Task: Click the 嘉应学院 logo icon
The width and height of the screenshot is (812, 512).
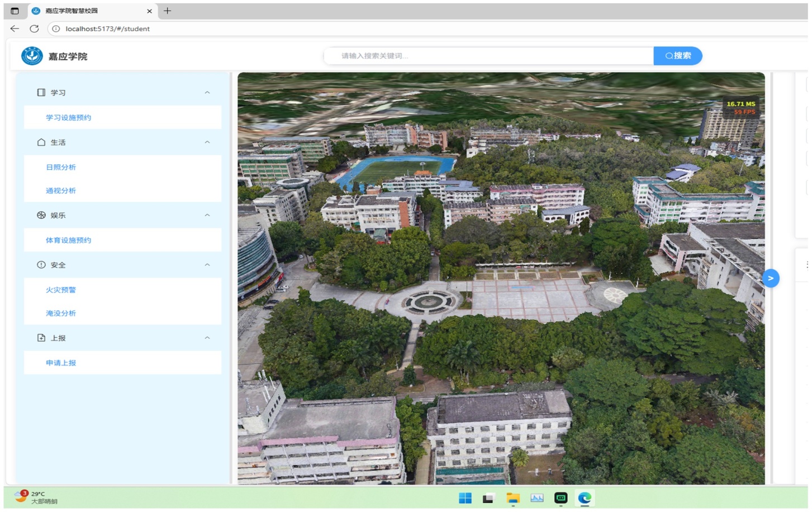Action: 32,56
